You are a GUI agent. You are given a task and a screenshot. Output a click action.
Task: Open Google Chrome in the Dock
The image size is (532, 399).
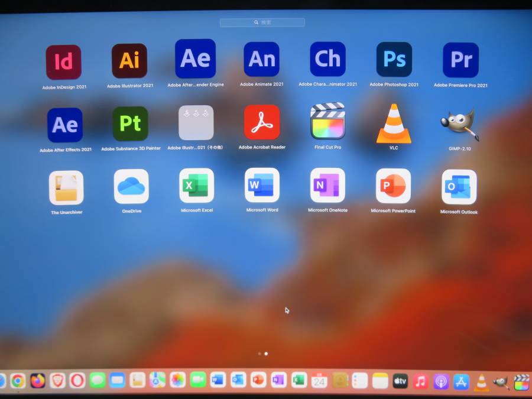coord(18,381)
